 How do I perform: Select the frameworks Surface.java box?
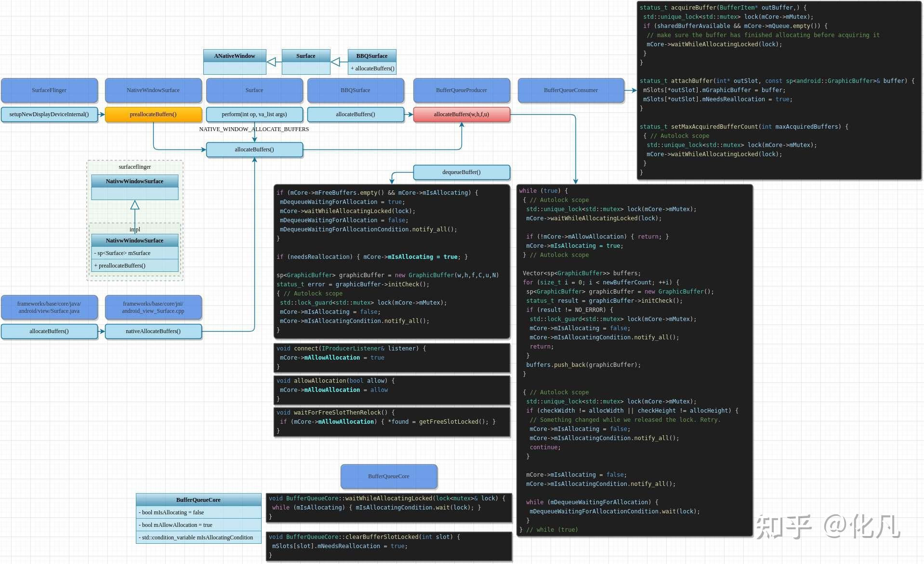pos(49,307)
